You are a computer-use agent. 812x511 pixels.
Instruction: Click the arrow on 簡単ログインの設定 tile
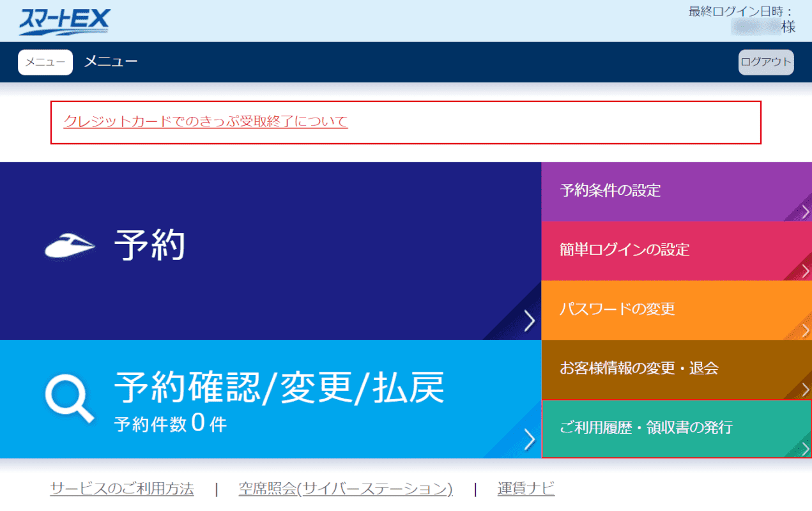point(806,271)
